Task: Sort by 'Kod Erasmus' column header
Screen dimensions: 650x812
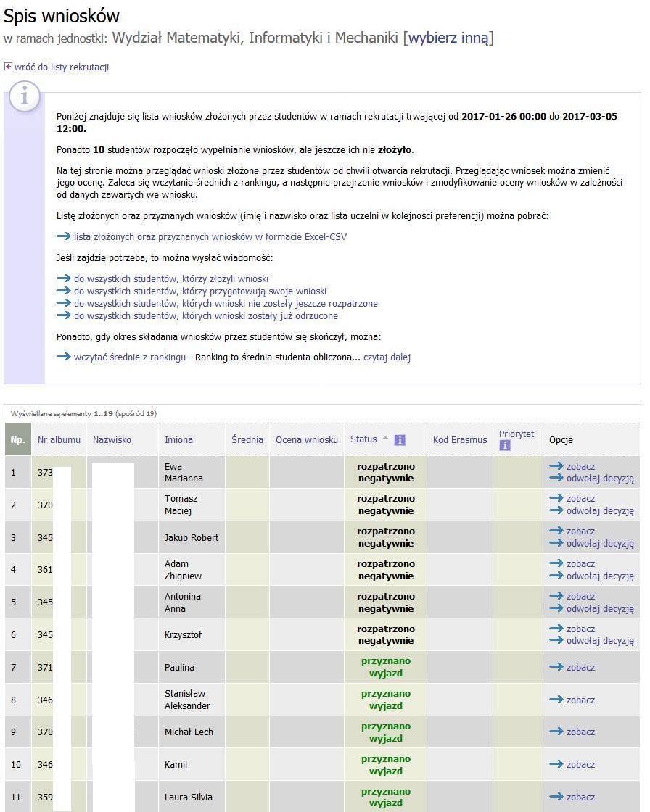Action: tap(460, 439)
